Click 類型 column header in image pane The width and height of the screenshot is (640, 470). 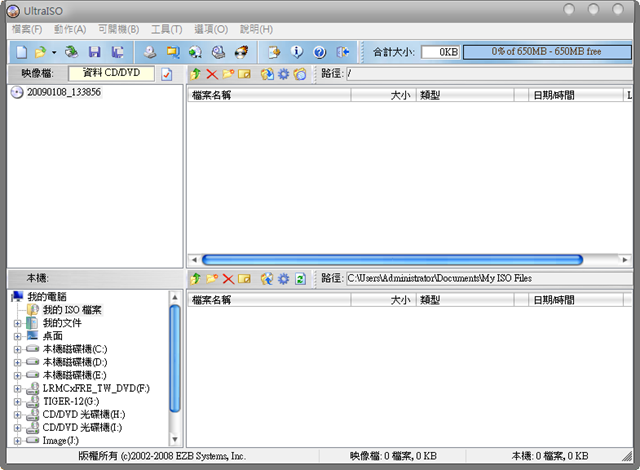coord(465,95)
